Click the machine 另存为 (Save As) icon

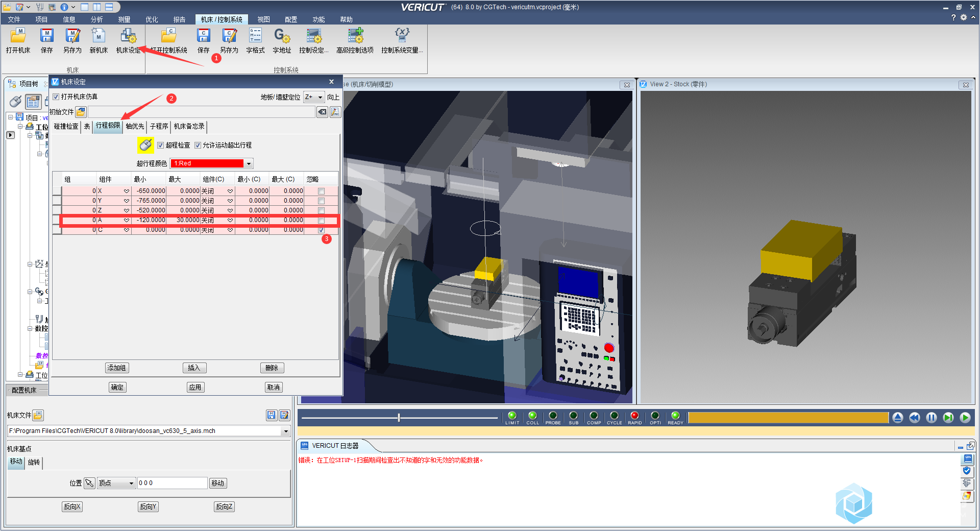click(72, 36)
